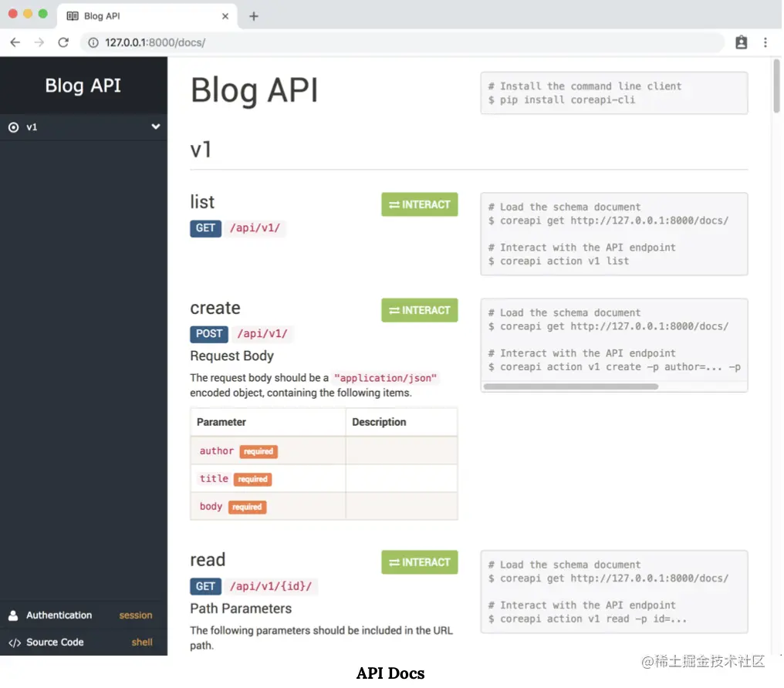Click the /api/v1/{id}/ path
The height and width of the screenshot is (688, 784).
coord(271,586)
